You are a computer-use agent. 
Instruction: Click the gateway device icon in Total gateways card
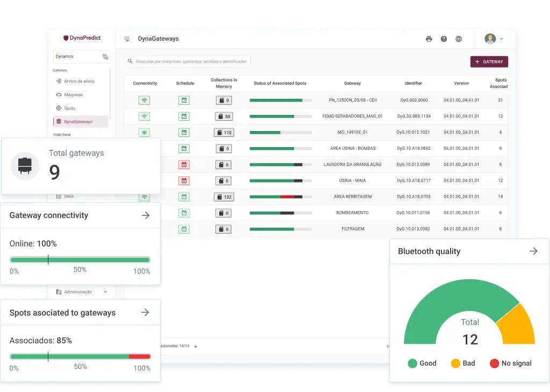coord(25,166)
